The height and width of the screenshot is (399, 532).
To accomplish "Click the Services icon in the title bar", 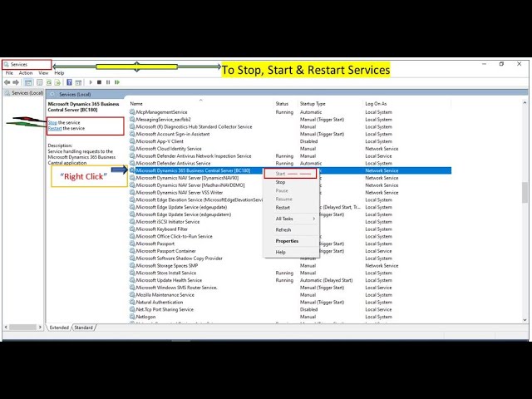I will (7, 64).
